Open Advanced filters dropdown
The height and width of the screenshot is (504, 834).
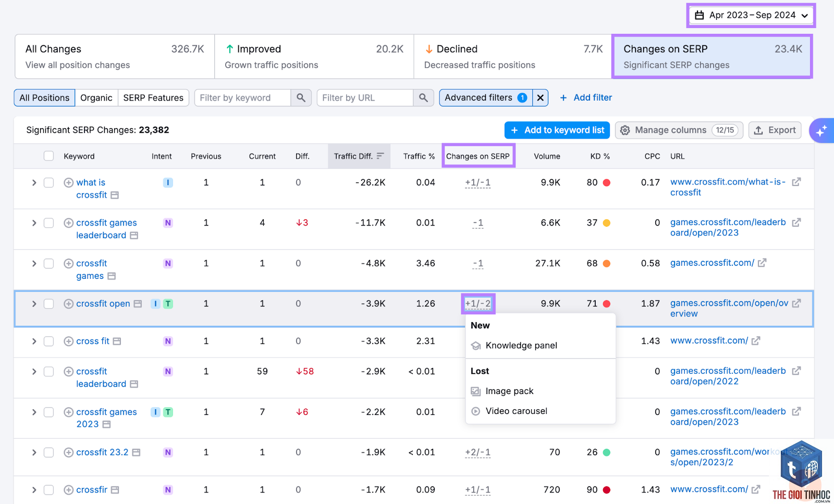click(x=486, y=97)
